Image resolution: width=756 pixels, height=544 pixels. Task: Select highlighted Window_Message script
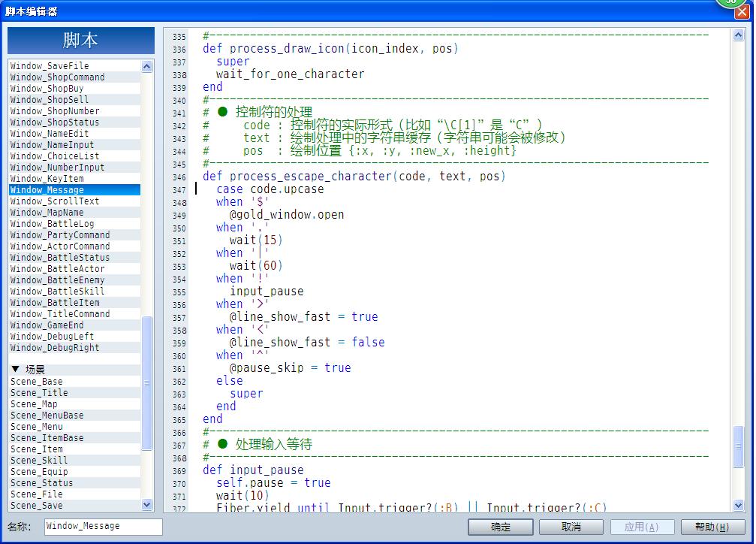click(75, 189)
